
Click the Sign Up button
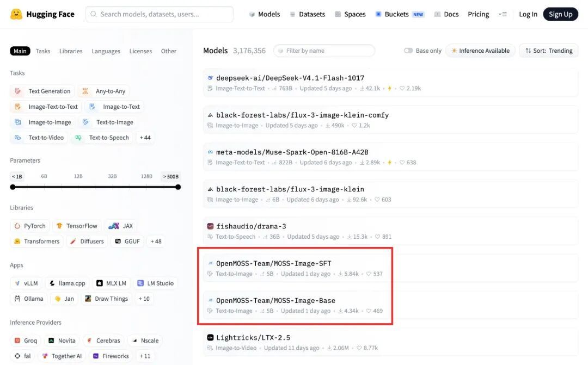coord(561,14)
